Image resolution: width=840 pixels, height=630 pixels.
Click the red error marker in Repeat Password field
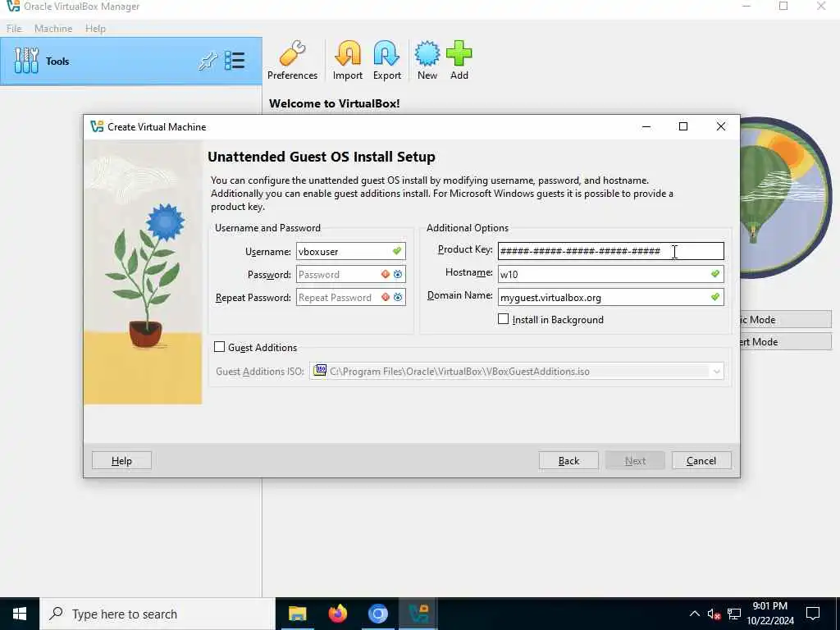coord(386,297)
